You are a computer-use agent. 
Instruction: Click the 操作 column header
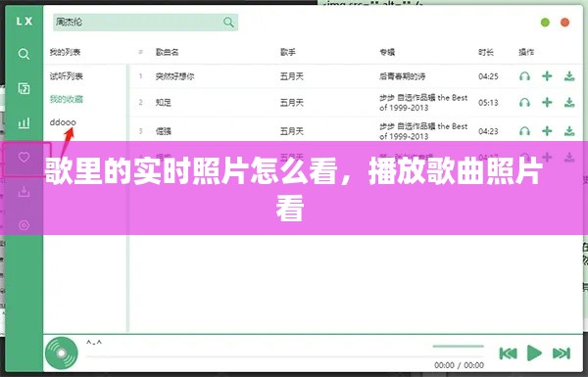(x=526, y=52)
